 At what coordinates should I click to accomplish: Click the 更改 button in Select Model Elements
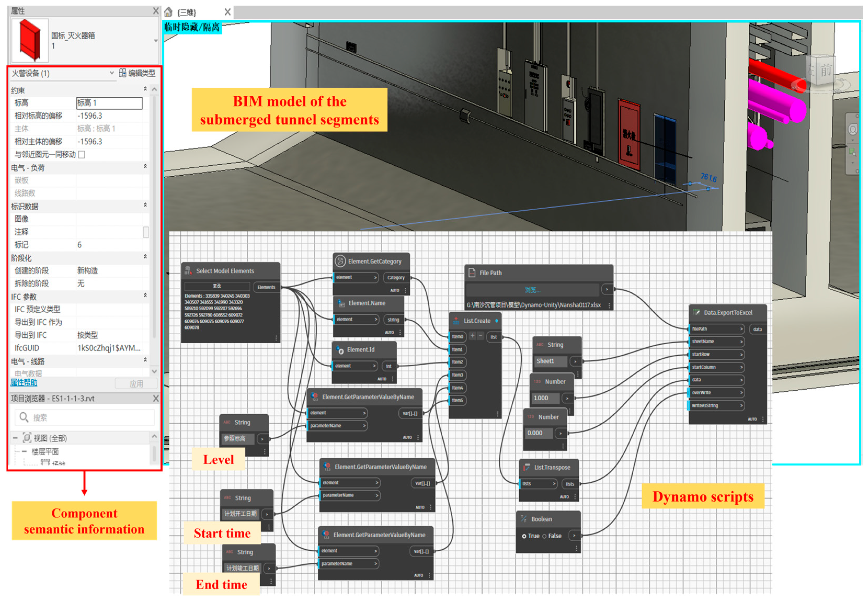click(x=217, y=286)
